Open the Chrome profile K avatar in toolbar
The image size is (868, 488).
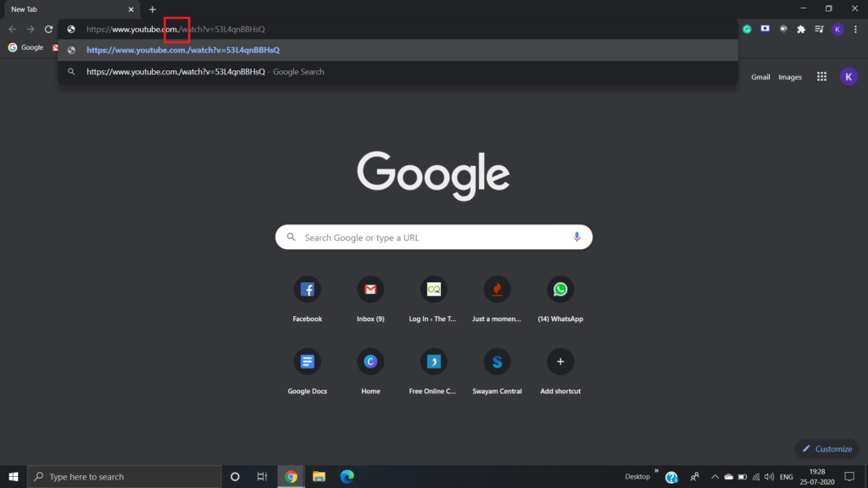(x=837, y=30)
